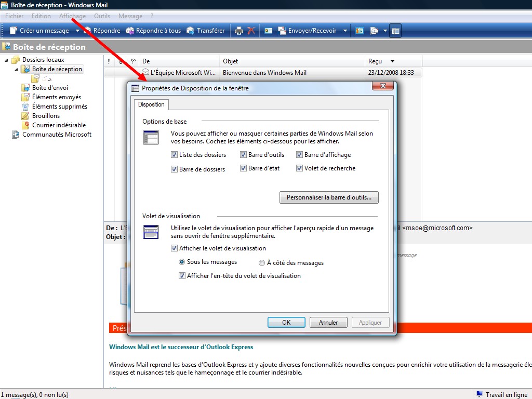This screenshot has width=532, height=399.
Task: Click the Print icon in the toolbar
Action: (x=239, y=31)
